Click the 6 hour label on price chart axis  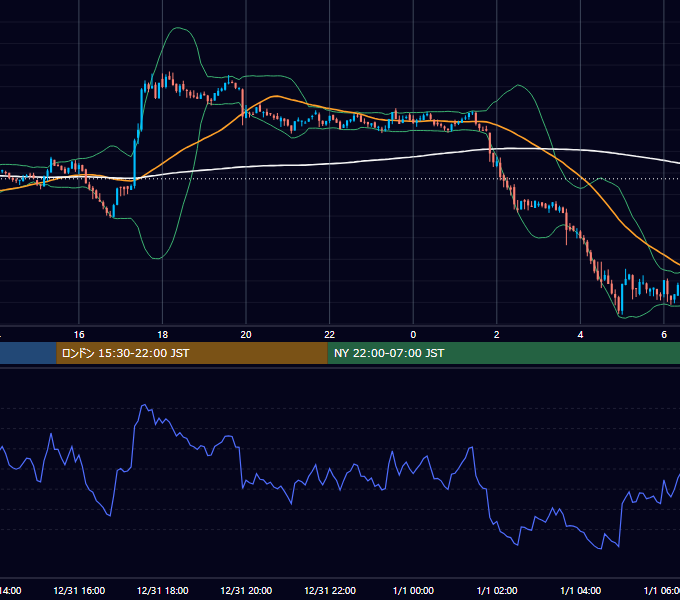(664, 335)
